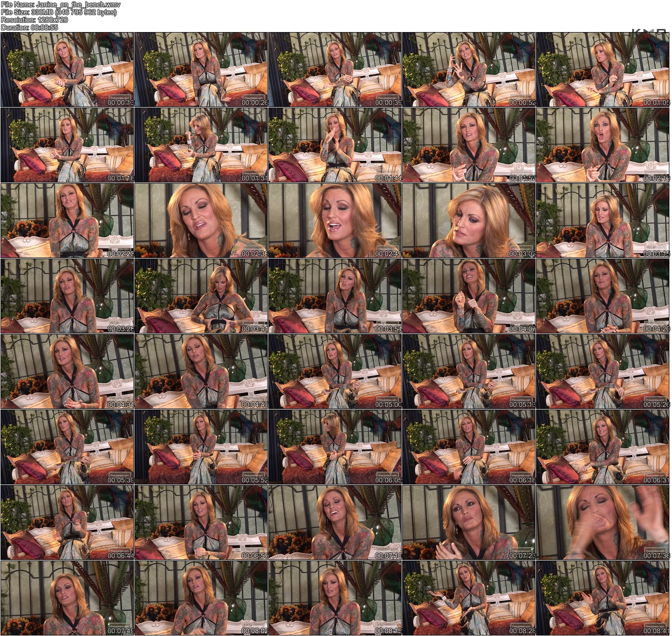Choose the thumbnail at 00:06:18

pos(469,447)
